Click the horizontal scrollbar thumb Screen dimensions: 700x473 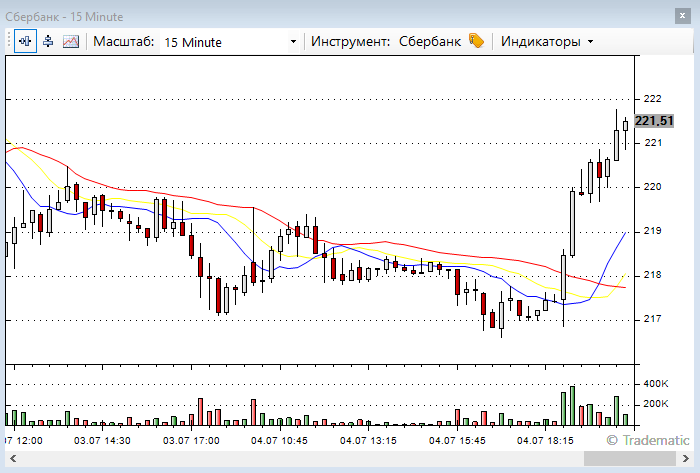[x=630, y=458]
